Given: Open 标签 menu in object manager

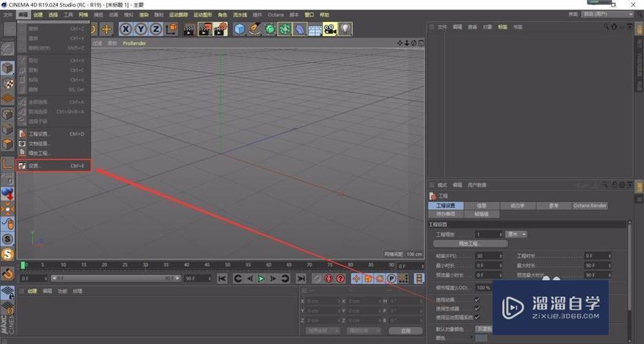Looking at the screenshot, I should click(x=503, y=27).
